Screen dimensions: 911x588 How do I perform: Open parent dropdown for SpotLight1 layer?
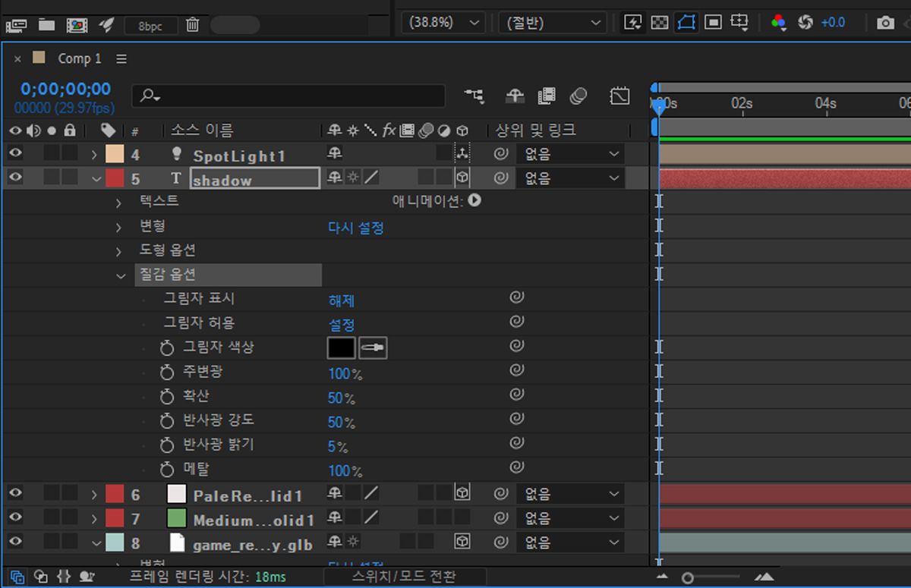coord(569,155)
